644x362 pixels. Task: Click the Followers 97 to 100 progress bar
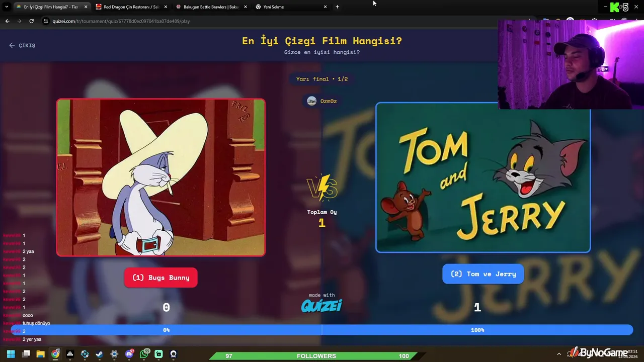316,356
